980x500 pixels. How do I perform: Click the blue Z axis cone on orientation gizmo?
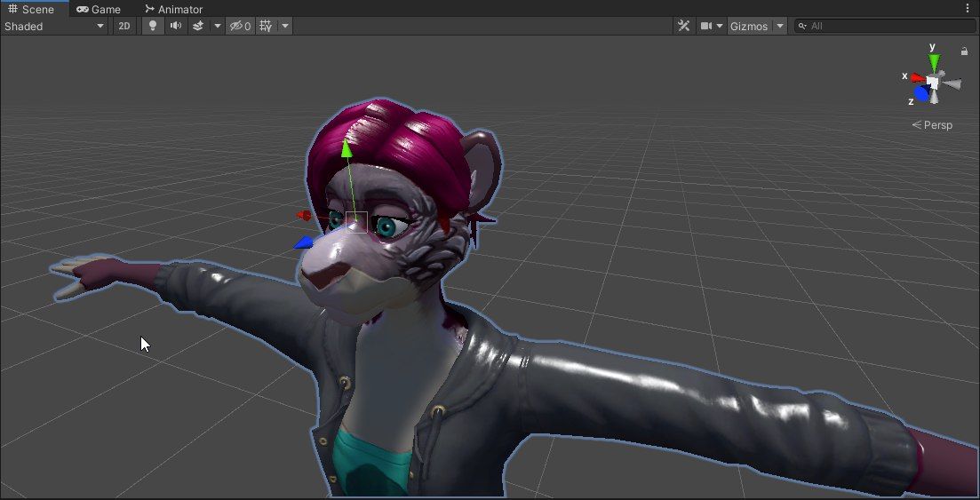921,94
